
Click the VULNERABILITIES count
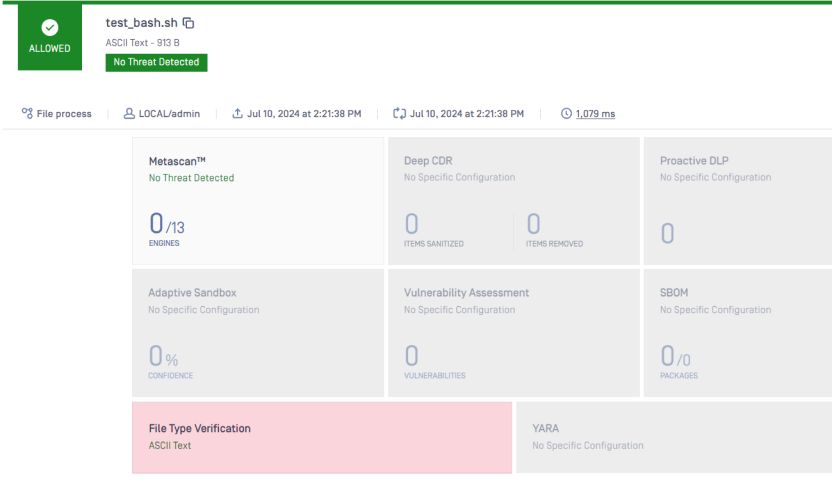412,356
